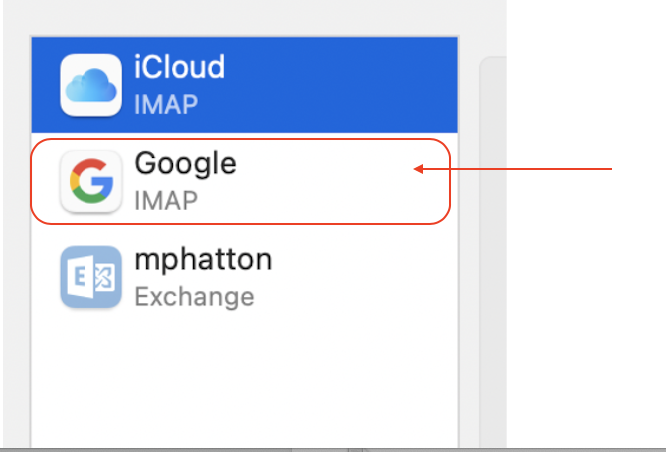Click the IMAP label under Google
Viewport: 666px width, 452px height.
point(166,201)
